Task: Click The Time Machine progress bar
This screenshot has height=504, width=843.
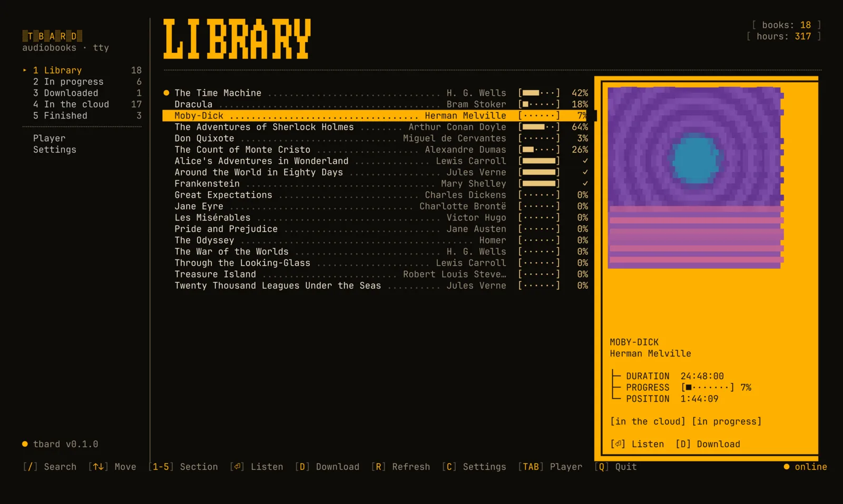Action: coord(540,93)
